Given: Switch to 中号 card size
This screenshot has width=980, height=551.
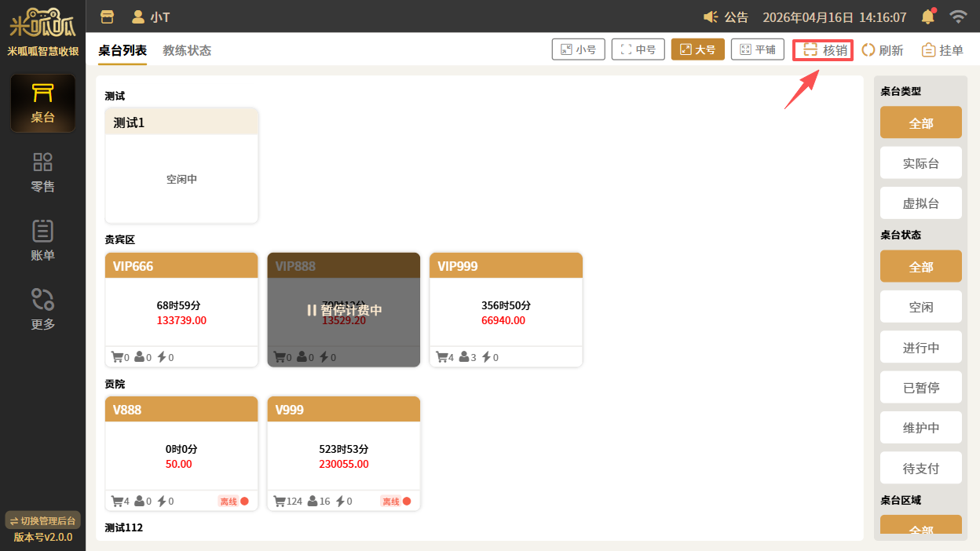Looking at the screenshot, I should click(x=638, y=49).
